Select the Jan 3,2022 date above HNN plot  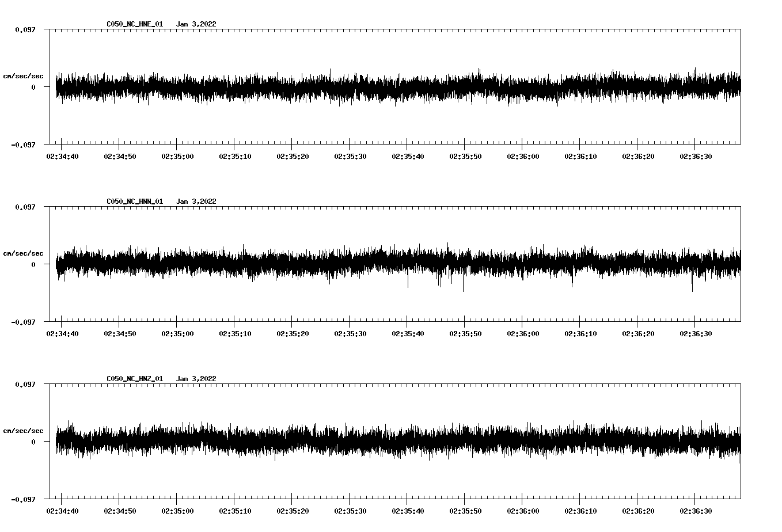pos(196,202)
